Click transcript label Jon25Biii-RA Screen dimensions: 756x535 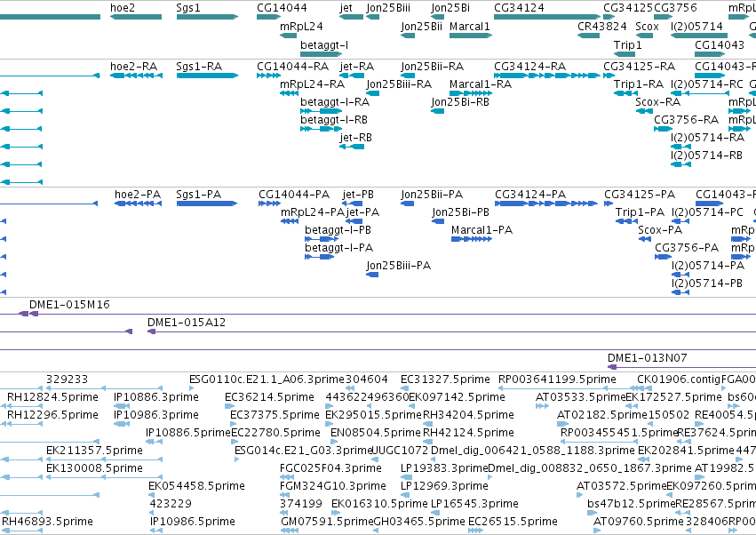click(x=399, y=84)
